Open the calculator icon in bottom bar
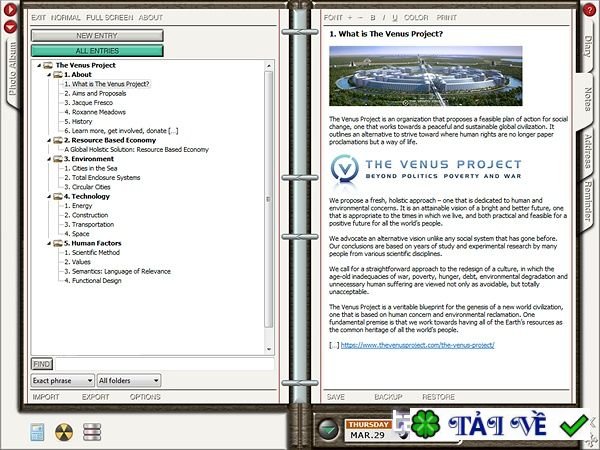 point(37,432)
